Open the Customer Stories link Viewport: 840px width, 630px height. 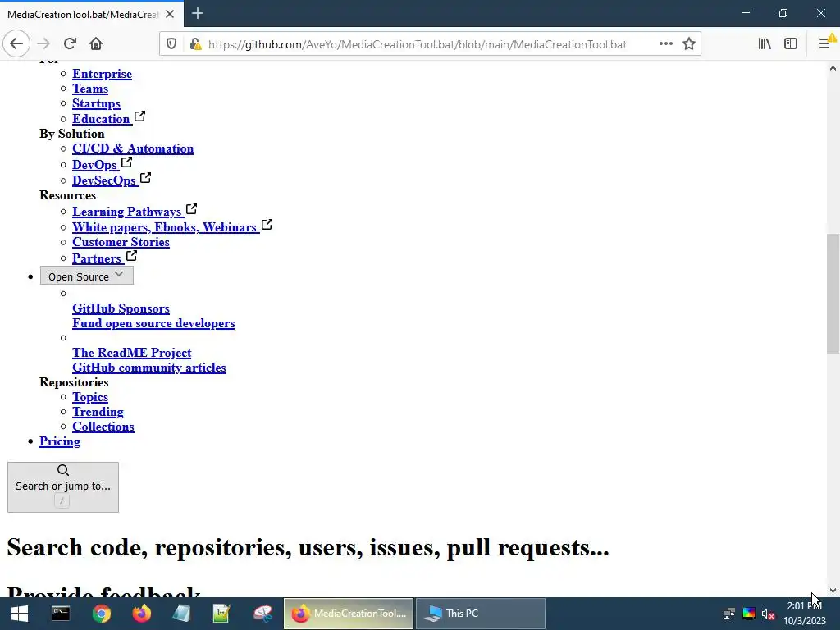121,242
